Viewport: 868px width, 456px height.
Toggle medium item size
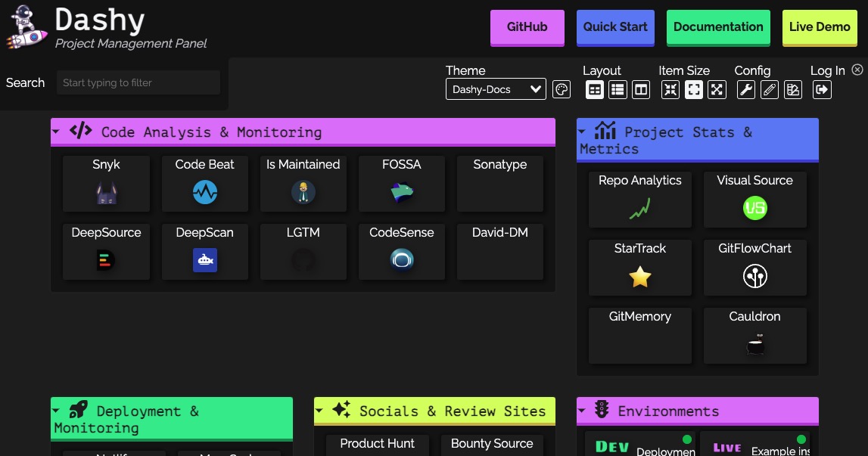(x=693, y=89)
